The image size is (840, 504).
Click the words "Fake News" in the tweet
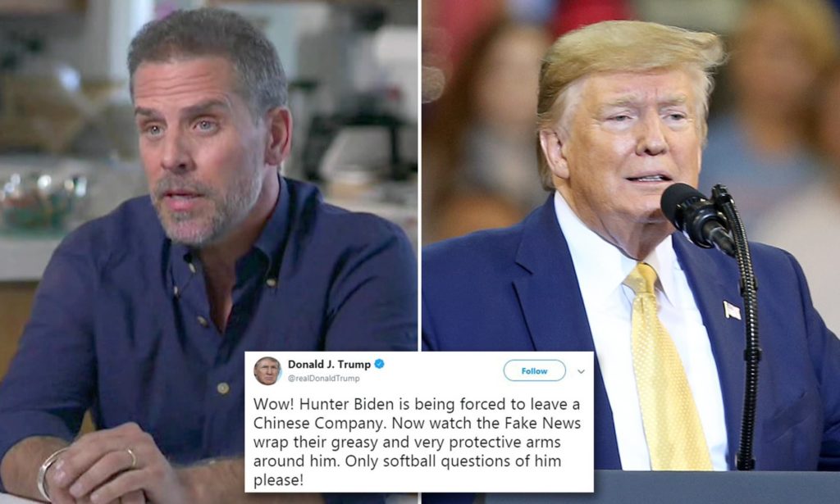click(543, 423)
